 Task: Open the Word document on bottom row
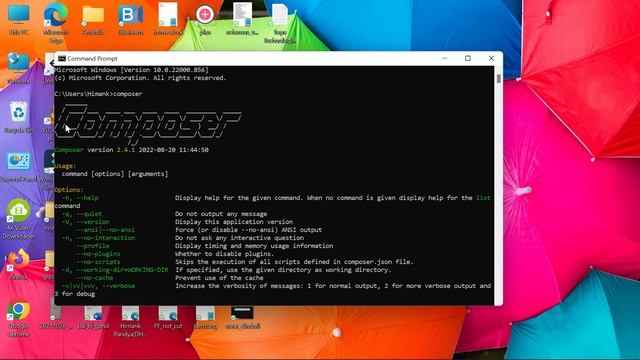(x=93, y=317)
